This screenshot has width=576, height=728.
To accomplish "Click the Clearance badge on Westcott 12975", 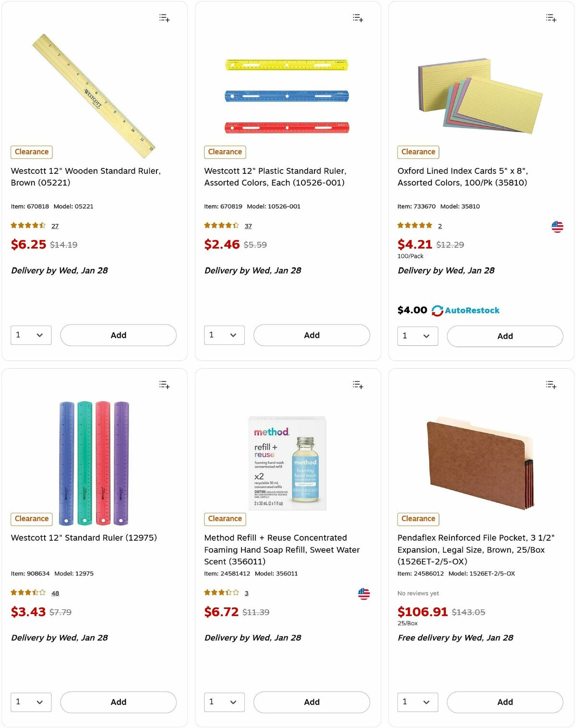I will coord(31,519).
